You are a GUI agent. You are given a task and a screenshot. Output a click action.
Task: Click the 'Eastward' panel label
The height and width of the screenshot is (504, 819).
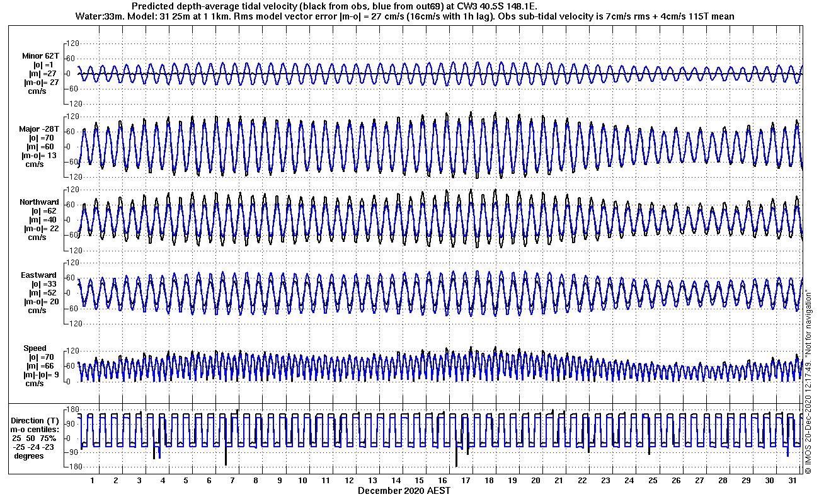[38, 275]
